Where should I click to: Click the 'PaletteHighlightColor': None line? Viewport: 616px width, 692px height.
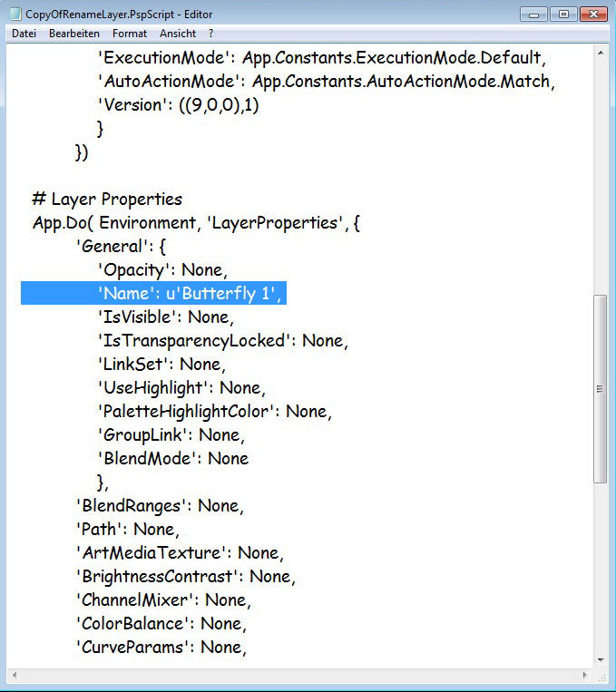coord(214,412)
